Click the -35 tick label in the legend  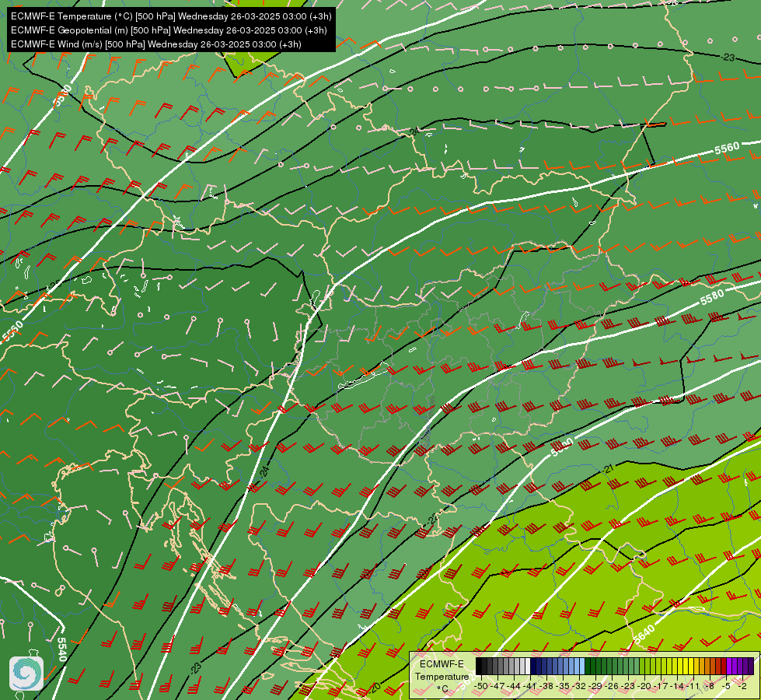coord(563,686)
